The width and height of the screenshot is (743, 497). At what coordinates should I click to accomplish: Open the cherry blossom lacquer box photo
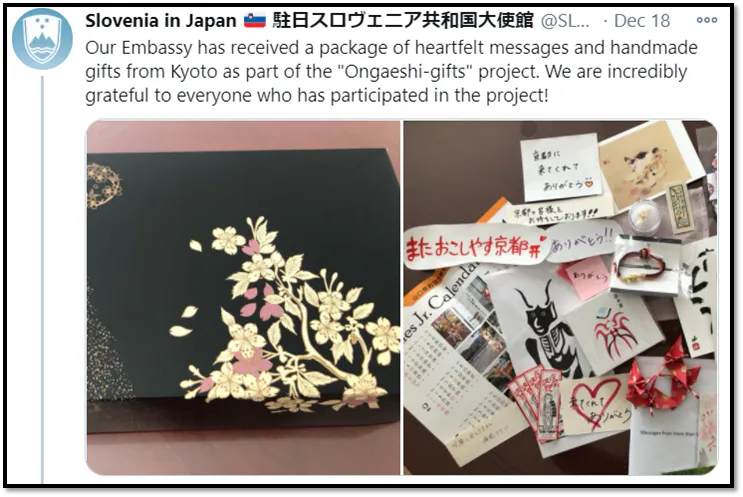click(244, 298)
